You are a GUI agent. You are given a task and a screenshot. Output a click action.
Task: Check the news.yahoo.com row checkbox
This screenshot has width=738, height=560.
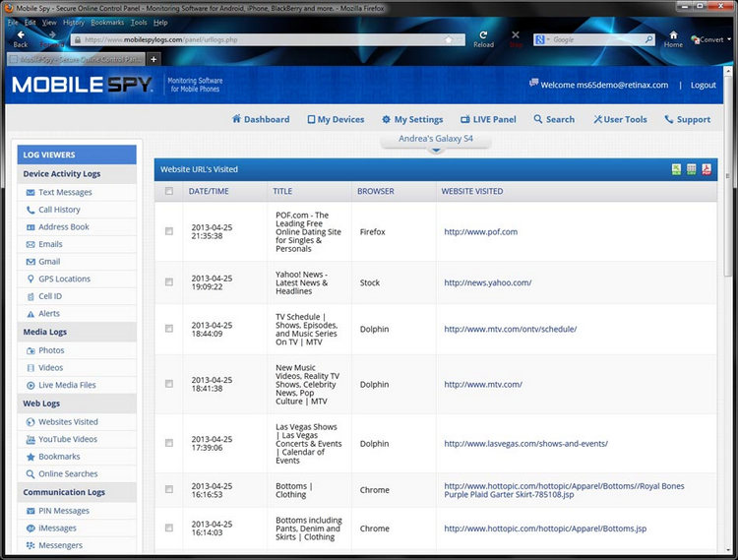click(169, 281)
